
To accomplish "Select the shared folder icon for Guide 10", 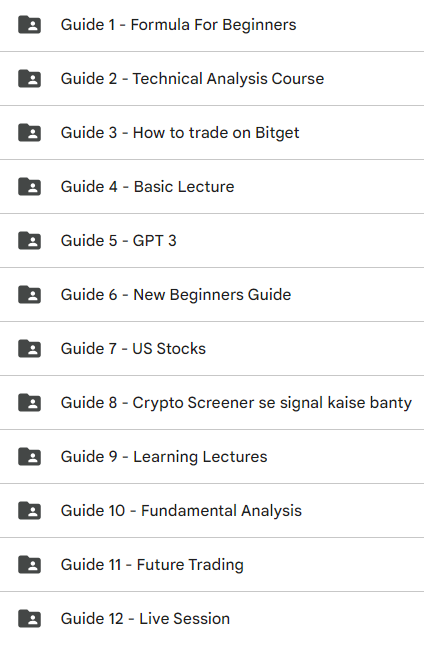I will [x=29, y=510].
